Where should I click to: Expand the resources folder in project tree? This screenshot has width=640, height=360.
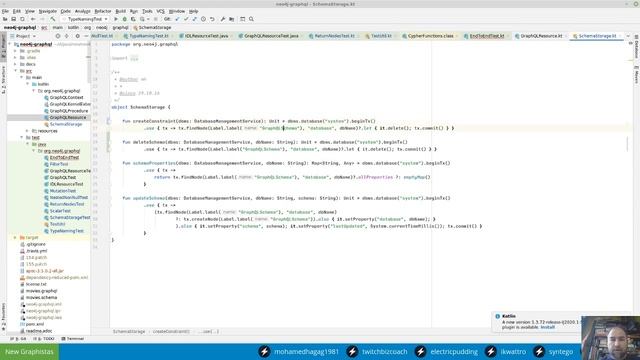(x=28, y=131)
